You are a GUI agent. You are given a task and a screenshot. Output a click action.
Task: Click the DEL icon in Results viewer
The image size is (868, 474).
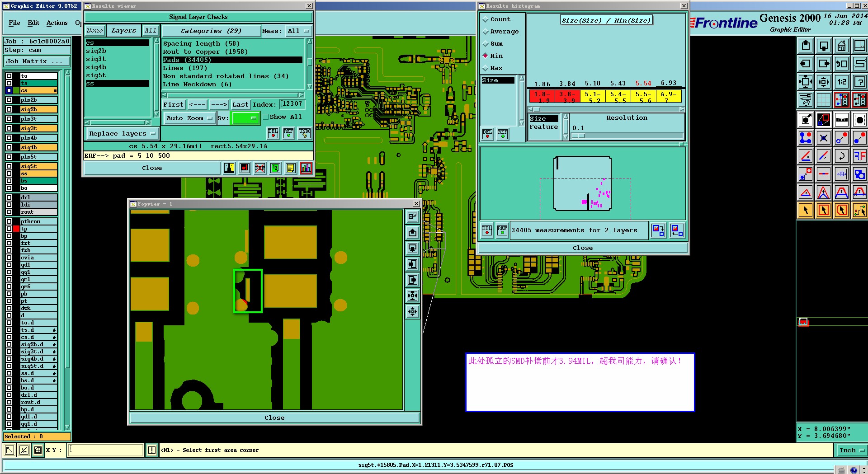[x=273, y=133]
